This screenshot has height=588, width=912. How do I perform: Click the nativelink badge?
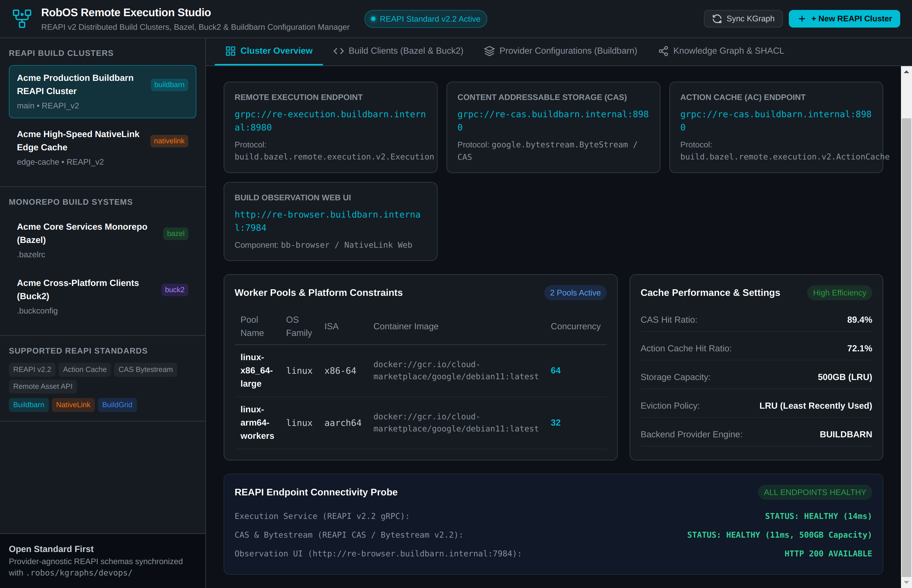pyautogui.click(x=169, y=141)
